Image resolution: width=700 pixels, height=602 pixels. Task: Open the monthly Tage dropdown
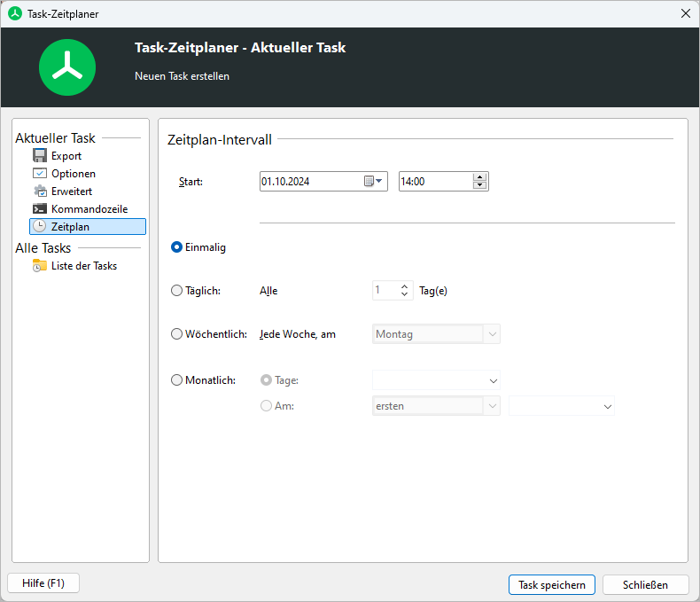[x=436, y=380]
